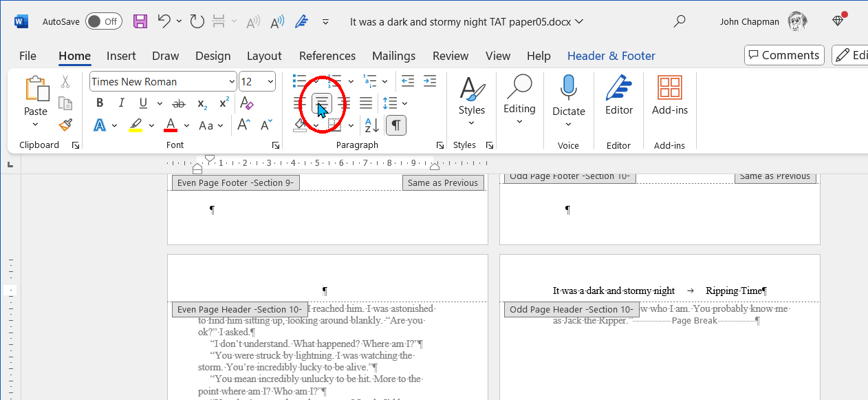The image size is (868, 400).
Task: Open the Times New Roman font dropdown
Action: (x=232, y=82)
